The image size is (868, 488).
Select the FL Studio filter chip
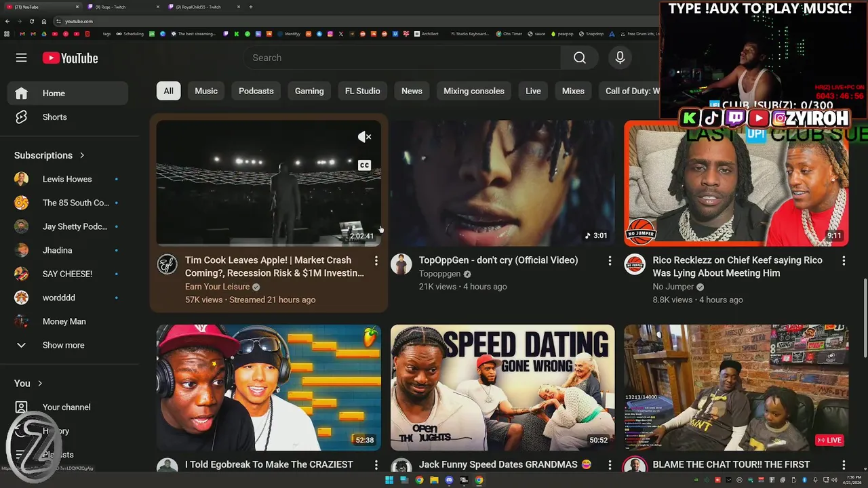click(363, 91)
